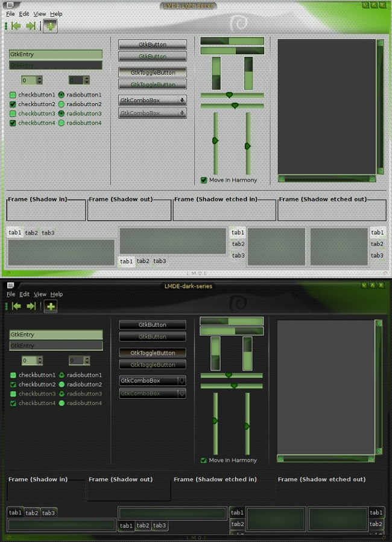Image resolution: width=392 pixels, height=542 pixels.
Task: Click back arrow in LMDE Light Series toolbar
Action: tap(16, 26)
